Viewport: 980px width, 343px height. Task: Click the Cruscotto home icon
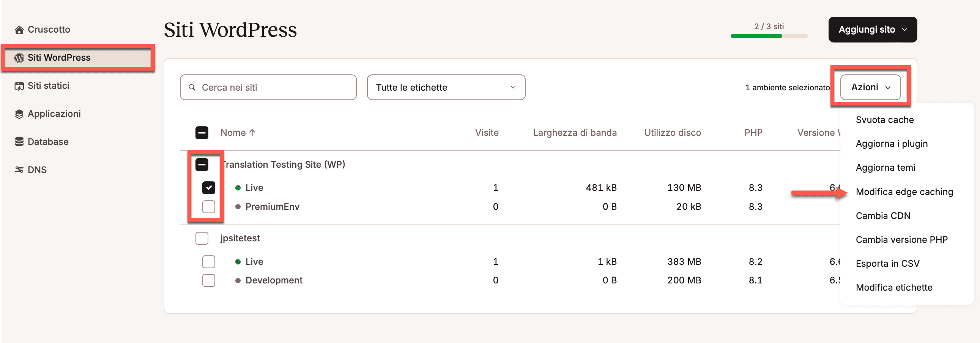point(19,30)
